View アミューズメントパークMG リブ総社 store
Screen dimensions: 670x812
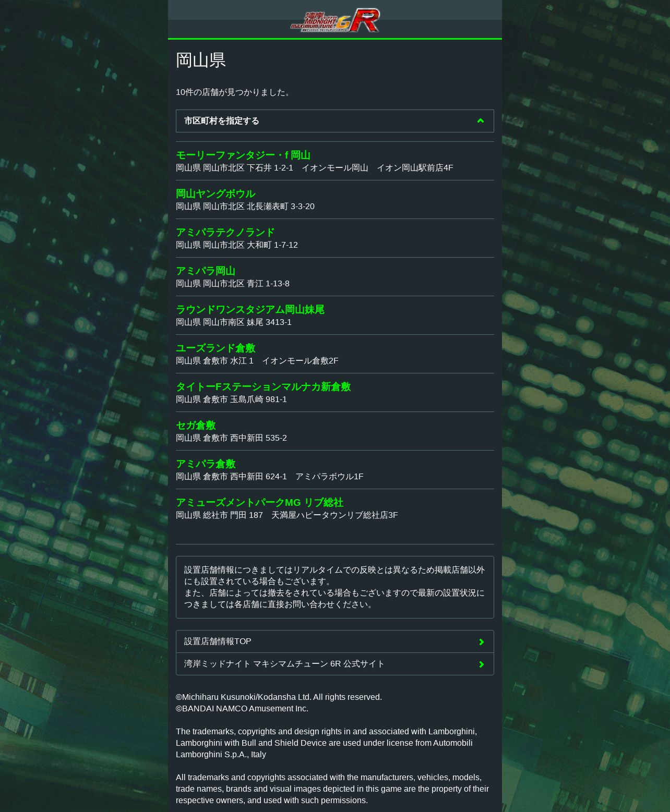260,502
